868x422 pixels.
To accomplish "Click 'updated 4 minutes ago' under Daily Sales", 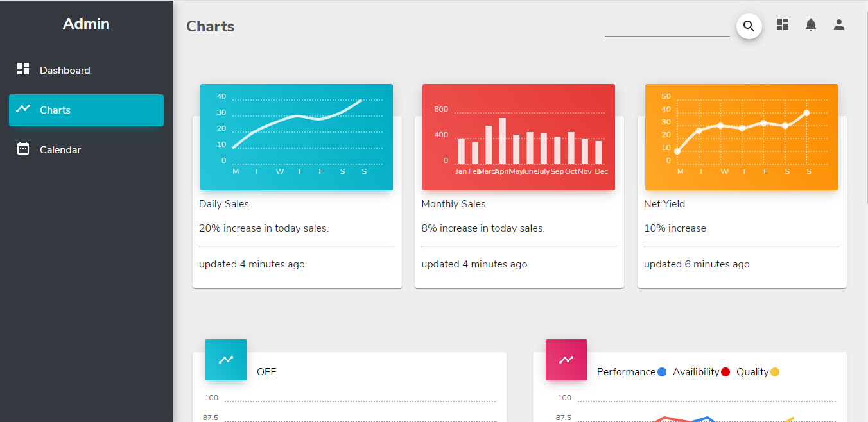I will coord(252,264).
